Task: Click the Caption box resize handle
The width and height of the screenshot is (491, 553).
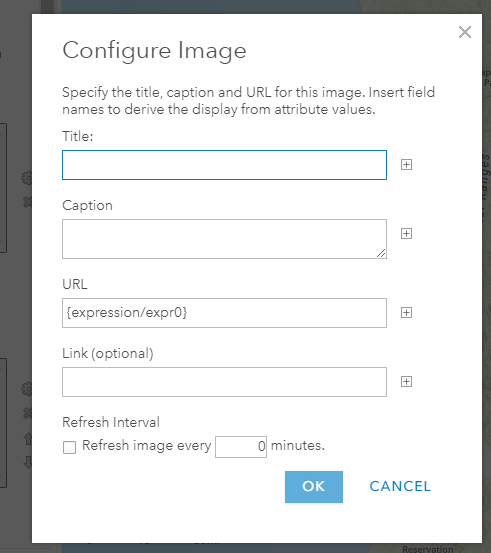Action: [381, 253]
